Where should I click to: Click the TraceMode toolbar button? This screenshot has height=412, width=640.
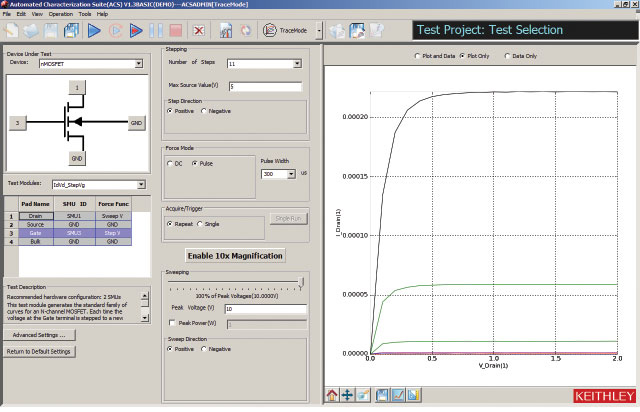tap(285, 30)
